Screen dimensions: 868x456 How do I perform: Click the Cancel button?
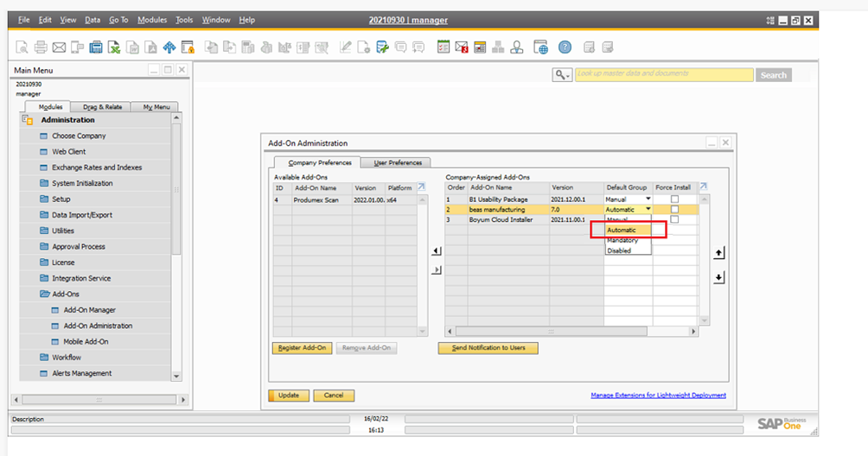click(334, 396)
